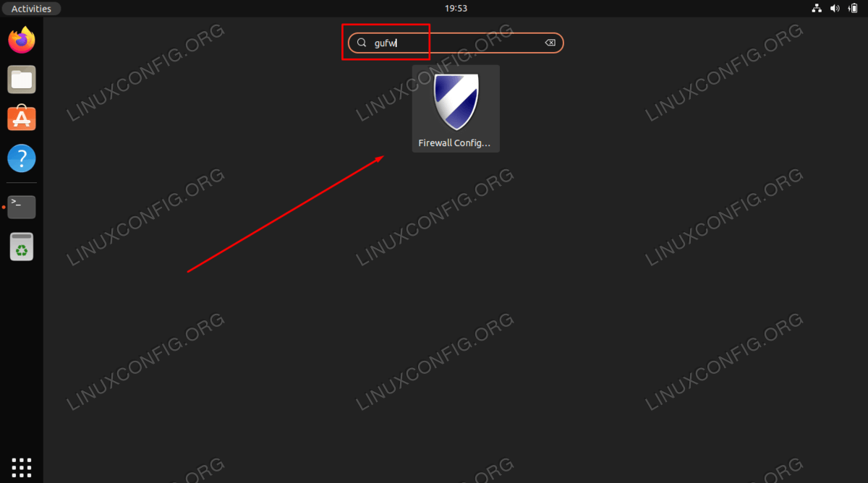Open the Trash from the dock
Screen dimensions: 868x483
point(22,247)
